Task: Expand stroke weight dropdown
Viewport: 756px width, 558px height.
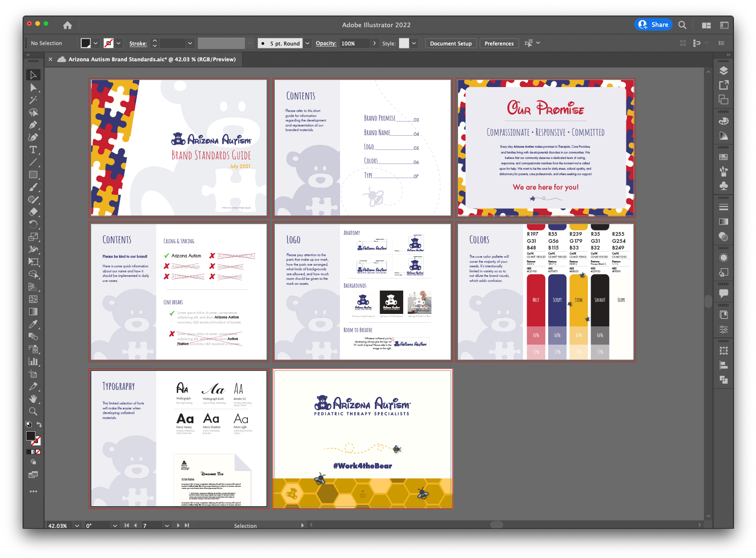Action: point(190,43)
